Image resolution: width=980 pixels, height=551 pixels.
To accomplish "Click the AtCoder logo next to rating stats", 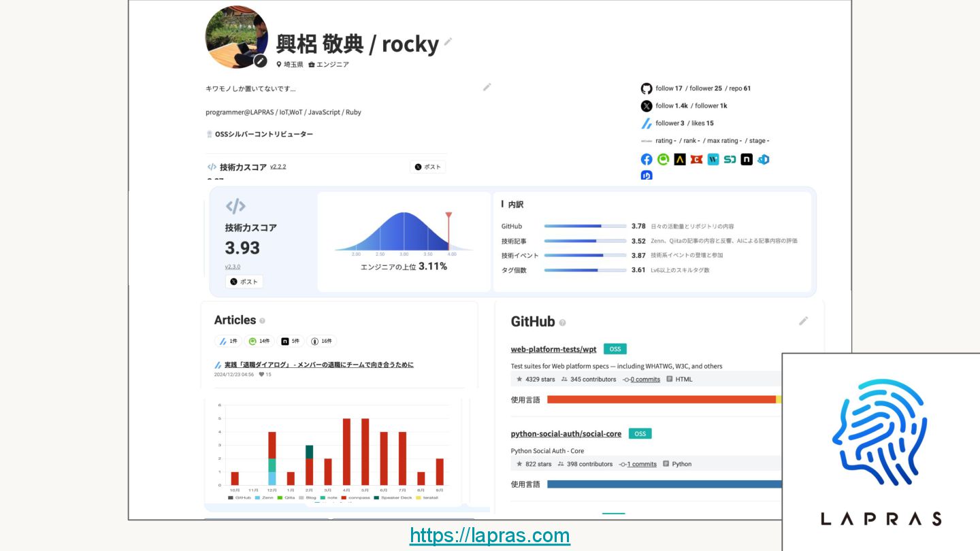I will pyautogui.click(x=647, y=141).
